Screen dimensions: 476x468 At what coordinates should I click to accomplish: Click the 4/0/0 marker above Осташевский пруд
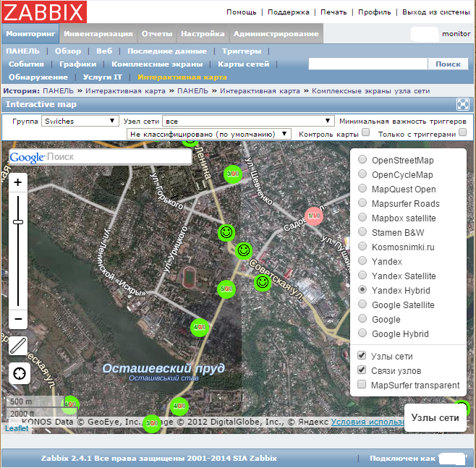click(x=200, y=327)
